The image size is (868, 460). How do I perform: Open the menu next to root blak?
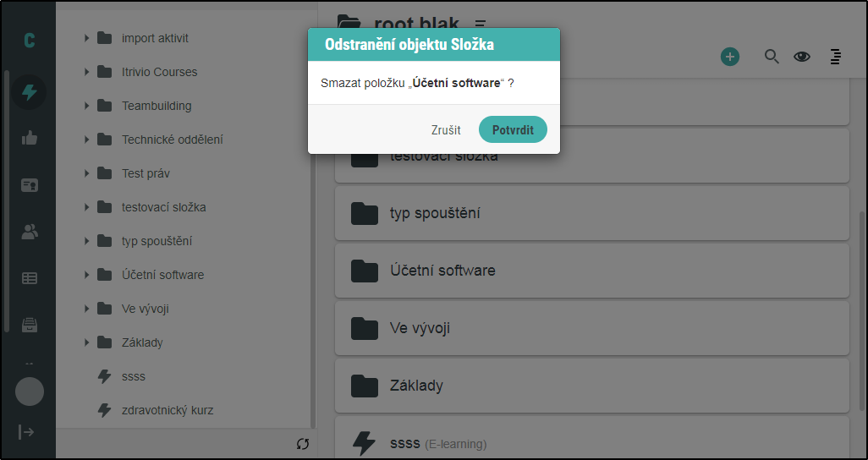(481, 23)
